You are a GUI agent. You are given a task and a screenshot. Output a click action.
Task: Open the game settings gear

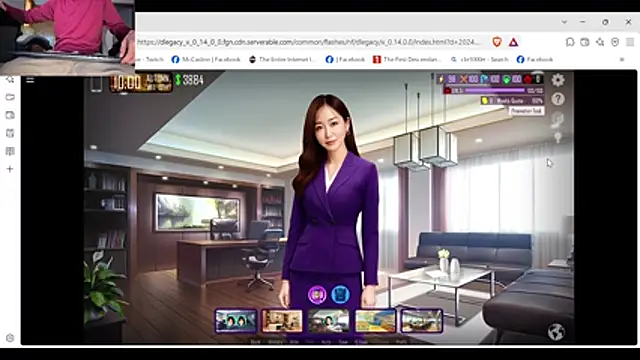558,80
